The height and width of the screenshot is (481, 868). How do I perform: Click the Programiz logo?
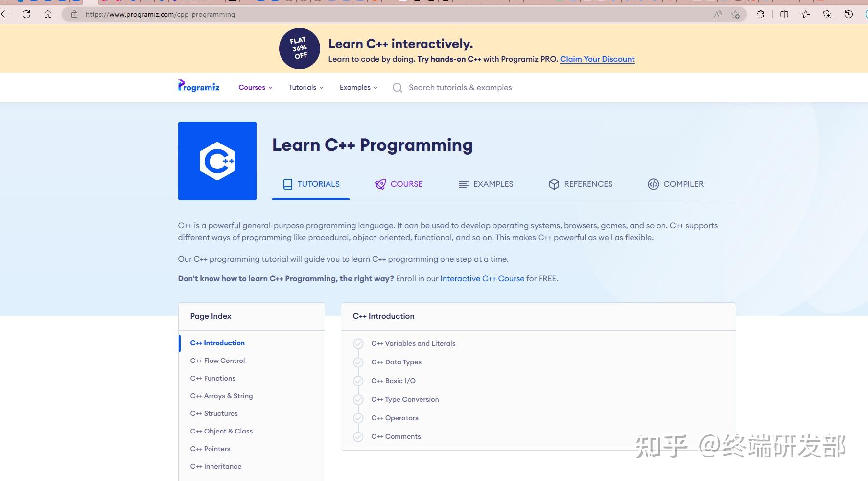click(199, 86)
